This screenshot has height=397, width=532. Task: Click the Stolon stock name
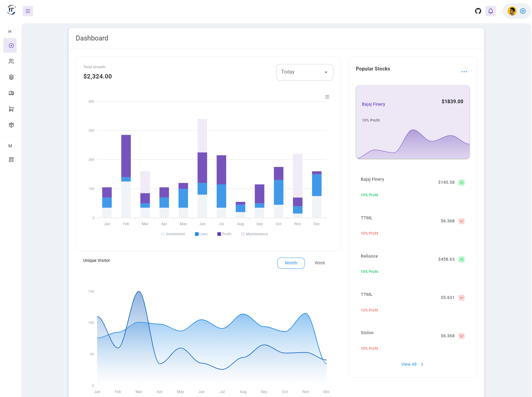click(367, 333)
